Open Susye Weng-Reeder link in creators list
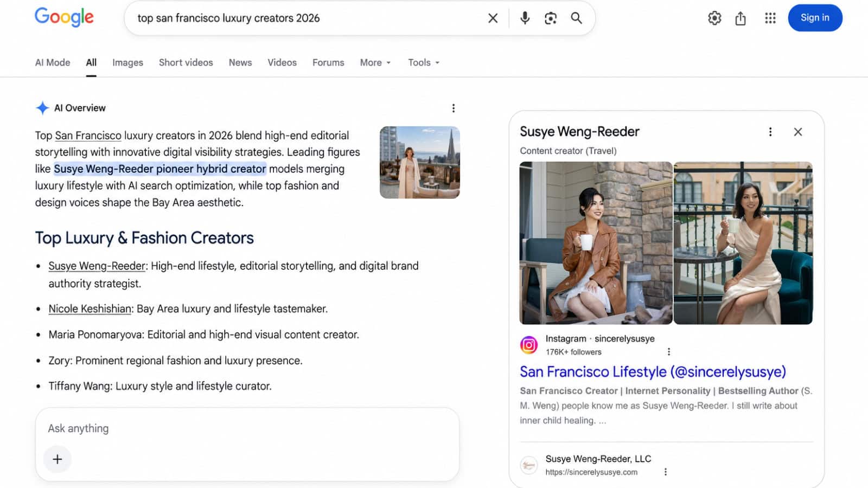The width and height of the screenshot is (868, 488). (x=97, y=266)
